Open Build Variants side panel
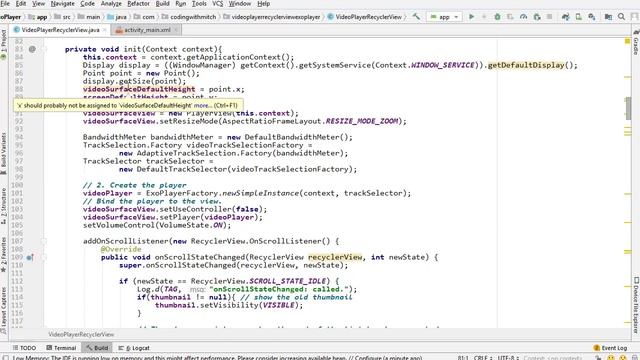 click(4, 153)
